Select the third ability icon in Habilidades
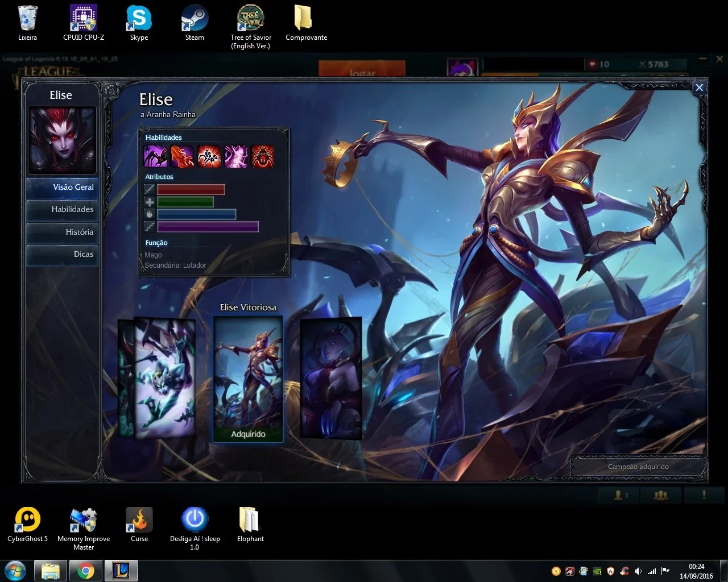 point(209,156)
